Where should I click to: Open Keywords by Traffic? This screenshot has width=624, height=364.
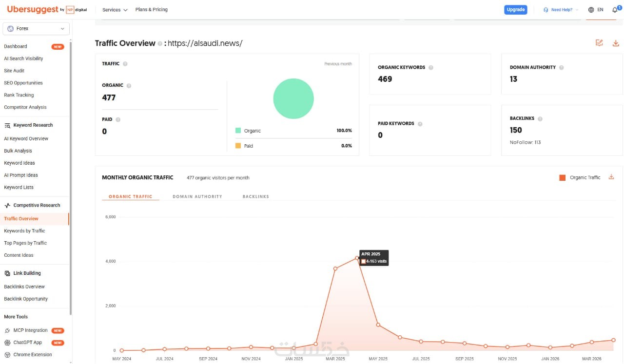pos(24,231)
